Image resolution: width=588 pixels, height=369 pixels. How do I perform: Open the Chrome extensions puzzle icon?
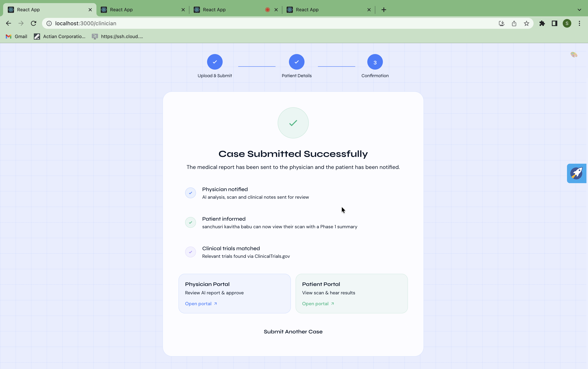[x=542, y=24]
